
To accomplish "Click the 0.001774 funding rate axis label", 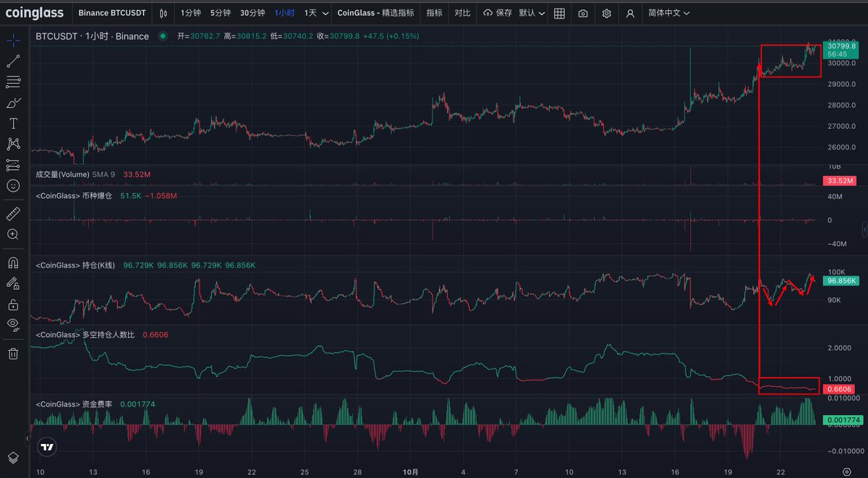I will (842, 419).
